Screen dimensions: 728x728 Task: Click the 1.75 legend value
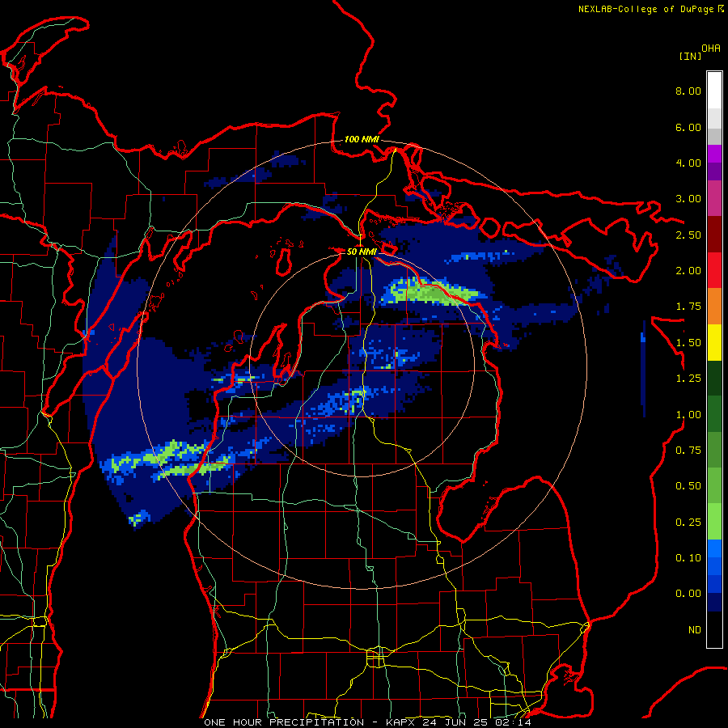[688, 307]
